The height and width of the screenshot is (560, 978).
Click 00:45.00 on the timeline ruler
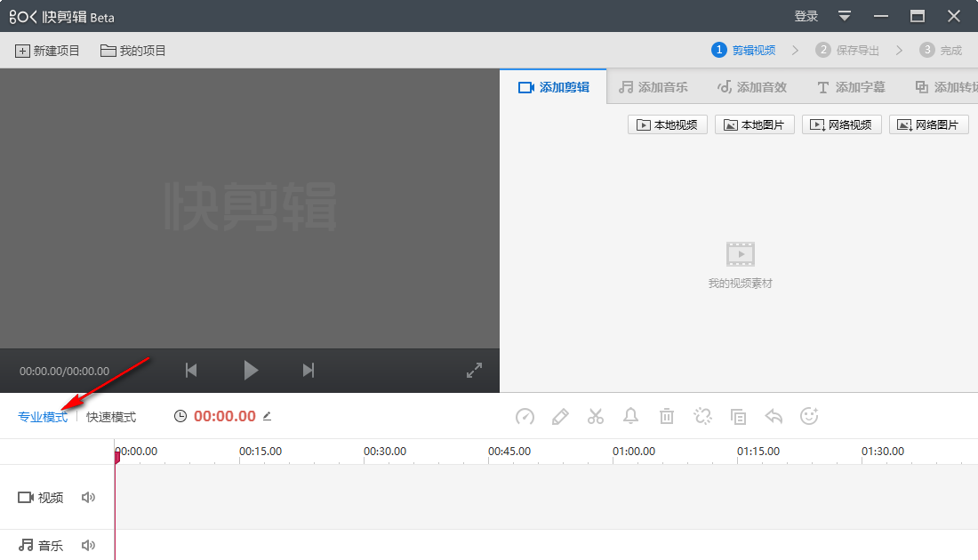[509, 451]
